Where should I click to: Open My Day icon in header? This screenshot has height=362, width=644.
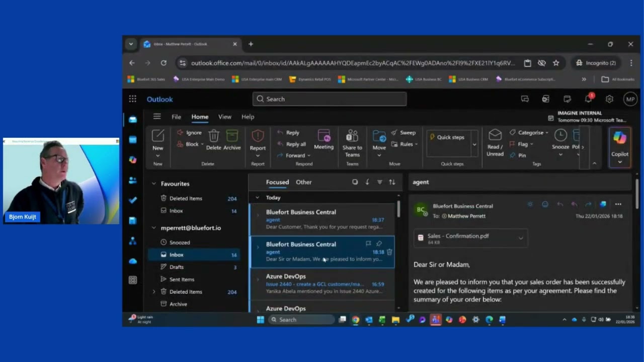tap(567, 99)
